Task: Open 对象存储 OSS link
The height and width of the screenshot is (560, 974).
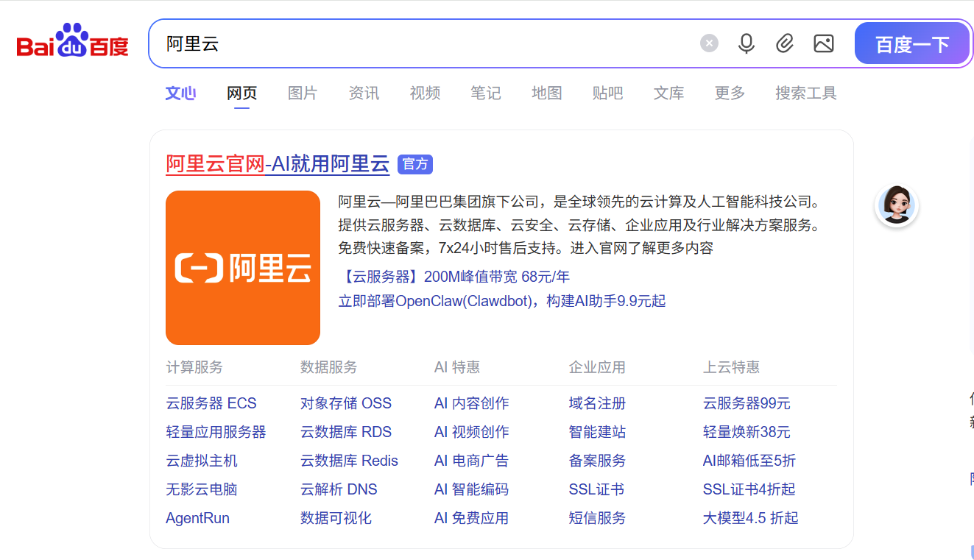Action: pos(346,403)
